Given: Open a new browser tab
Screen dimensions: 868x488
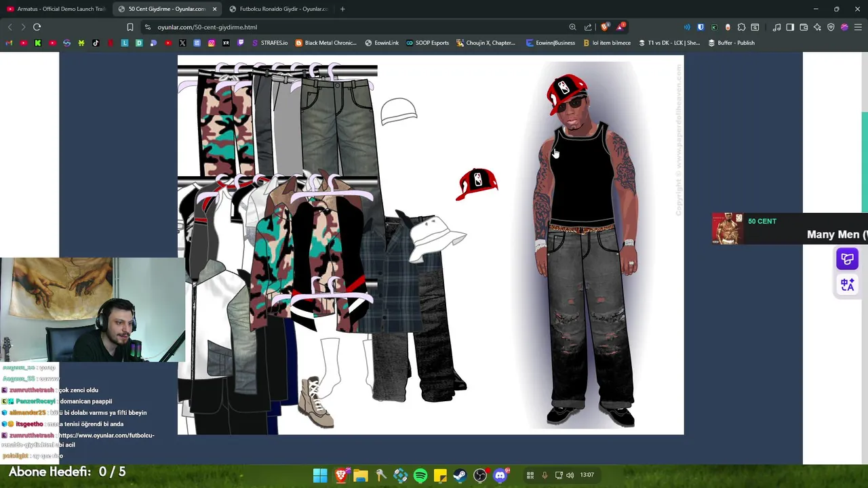Looking at the screenshot, I should coord(342,9).
